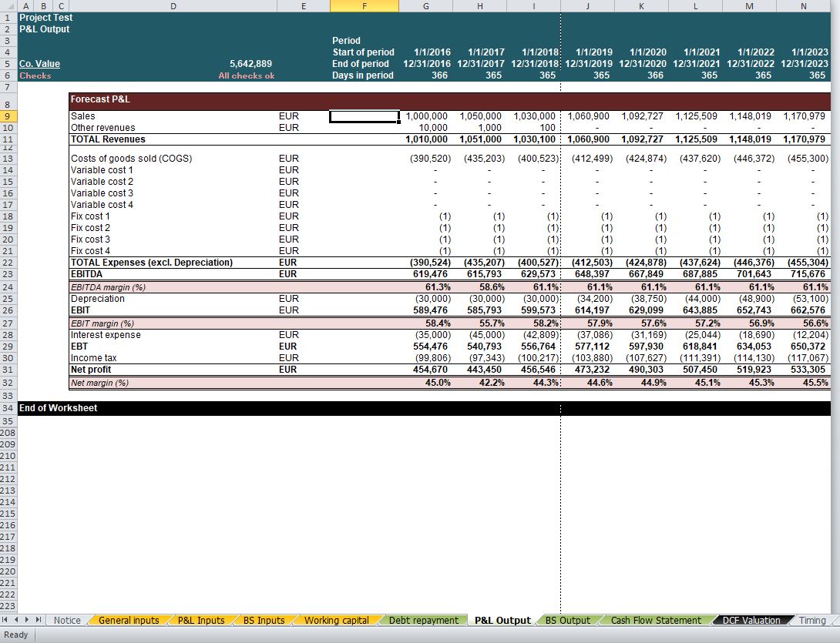
Task: Click 2017 Sales value 1,050,000
Action: coord(481,116)
